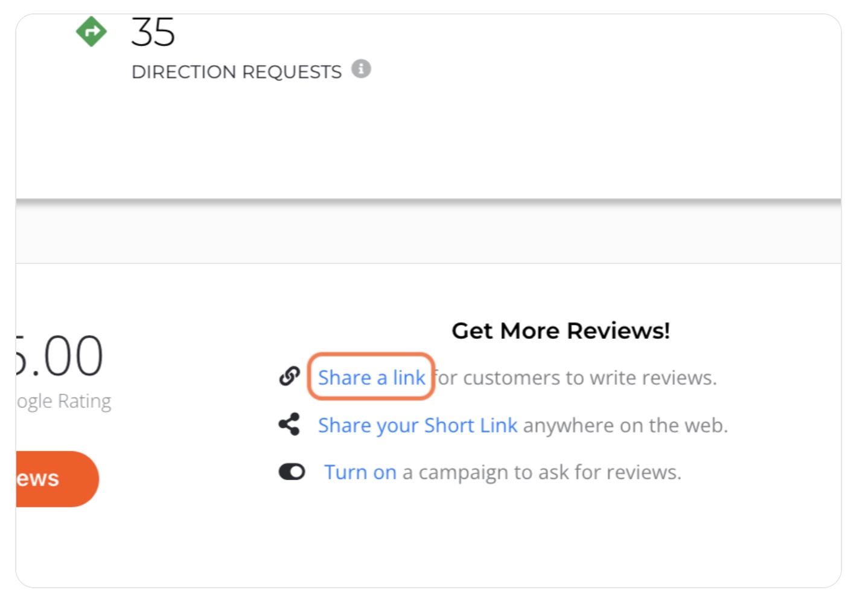Viewport: 868px width, 604px height.
Task: Click the 35 direction requests count
Action: pos(153,32)
